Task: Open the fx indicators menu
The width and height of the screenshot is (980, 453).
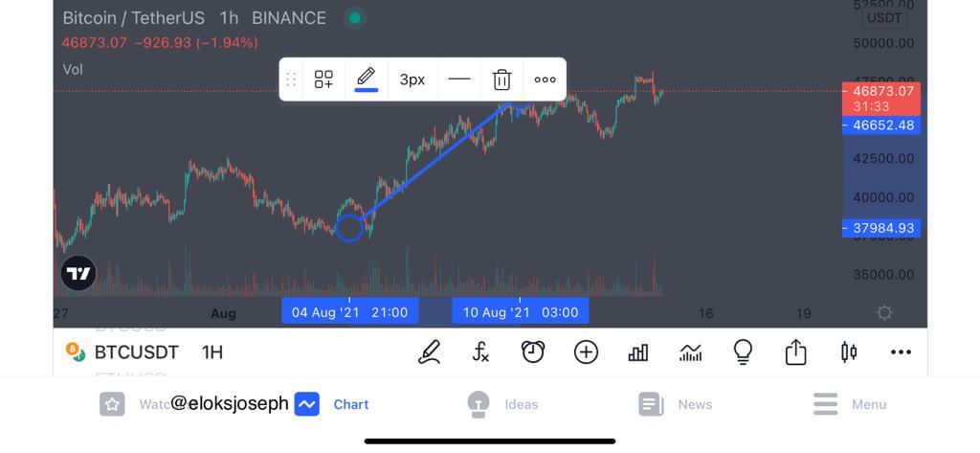Action: point(480,352)
